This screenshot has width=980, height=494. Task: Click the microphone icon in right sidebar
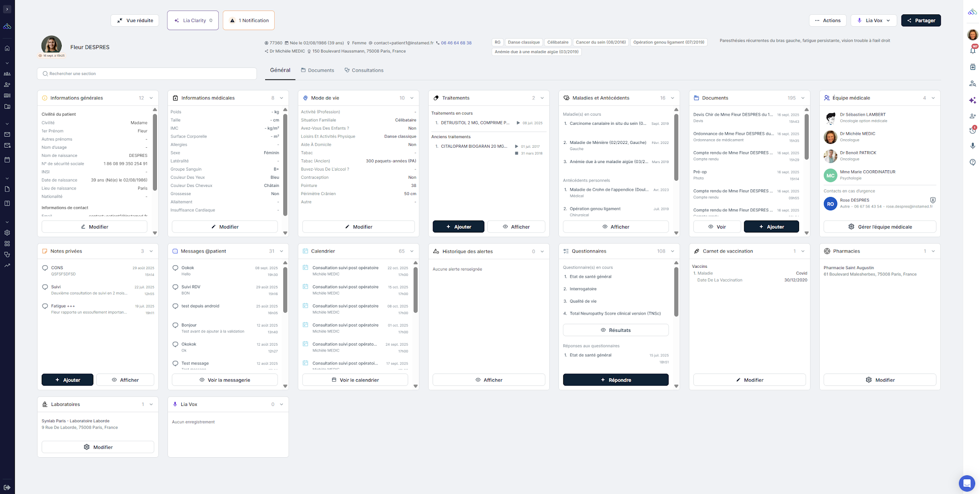point(972,146)
